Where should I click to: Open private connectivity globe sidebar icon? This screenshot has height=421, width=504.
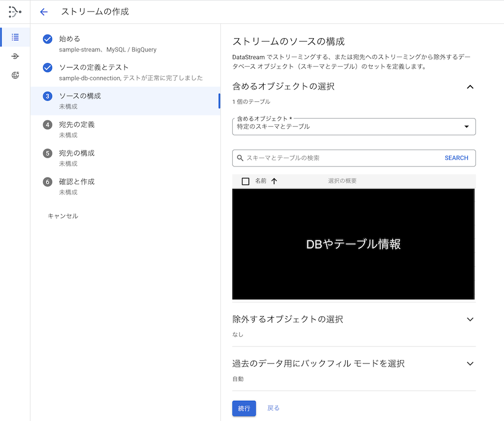15,75
